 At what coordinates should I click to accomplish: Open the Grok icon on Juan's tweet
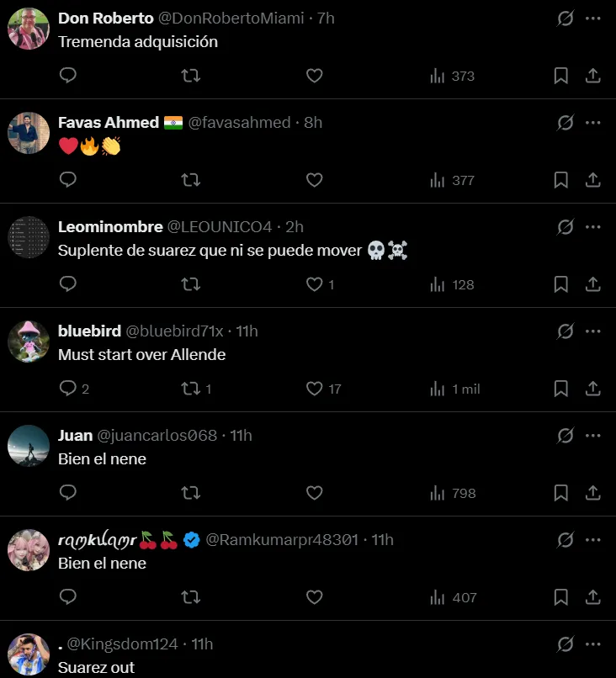coord(566,436)
